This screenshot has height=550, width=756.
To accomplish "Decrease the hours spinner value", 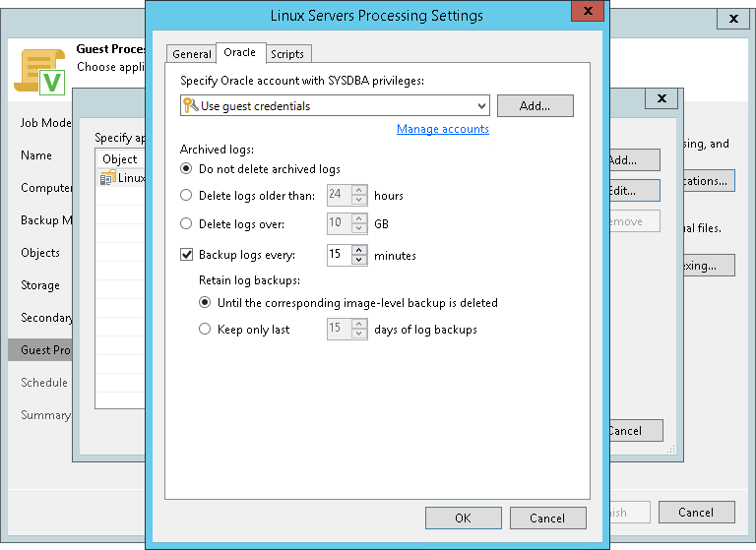I will (359, 200).
